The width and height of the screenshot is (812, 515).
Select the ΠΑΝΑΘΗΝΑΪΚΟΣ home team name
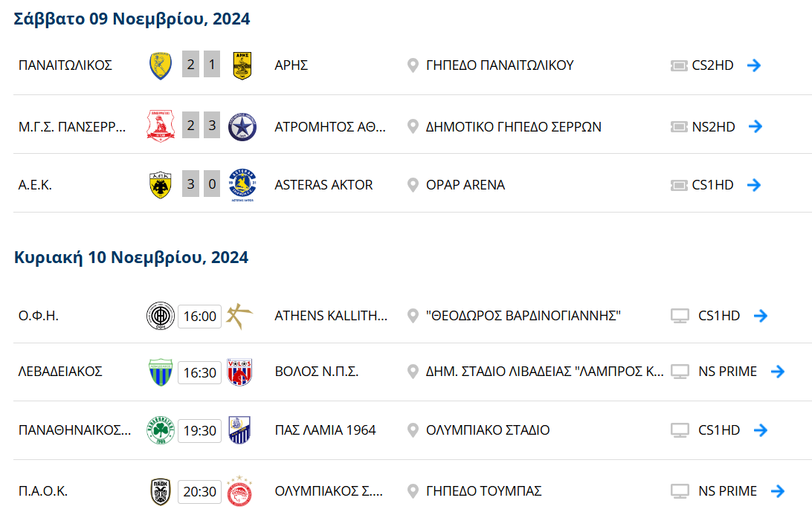[74, 430]
